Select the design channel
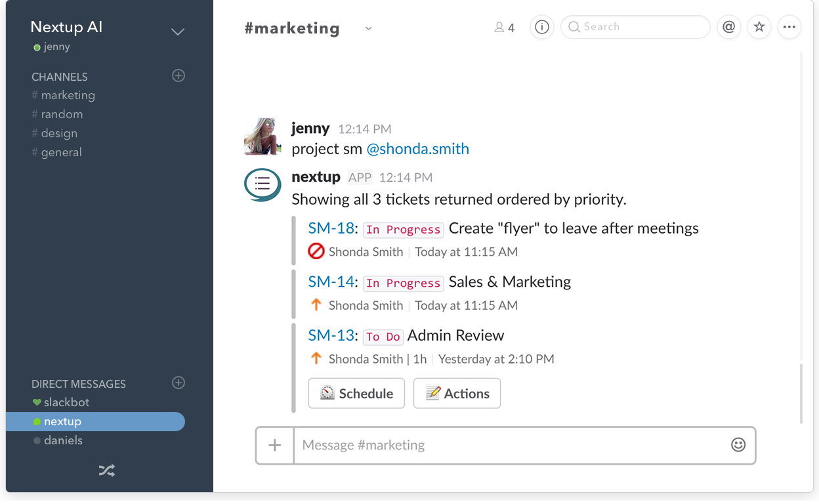 58,133
